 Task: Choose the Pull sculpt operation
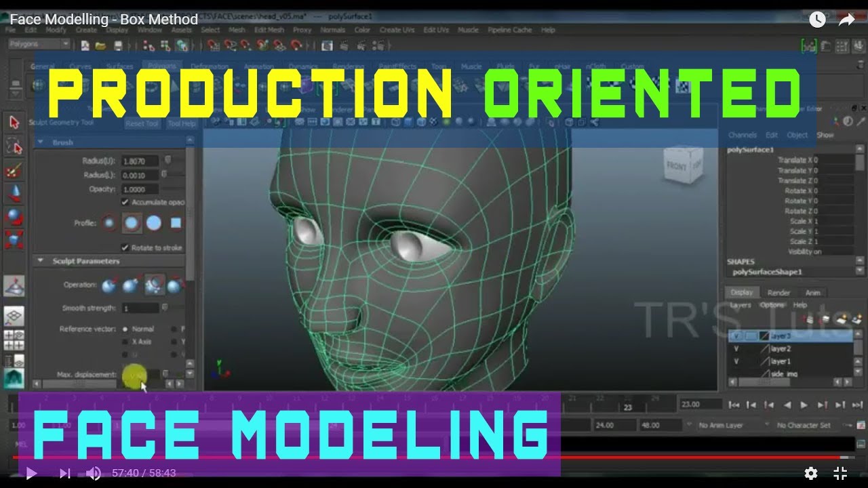(131, 286)
